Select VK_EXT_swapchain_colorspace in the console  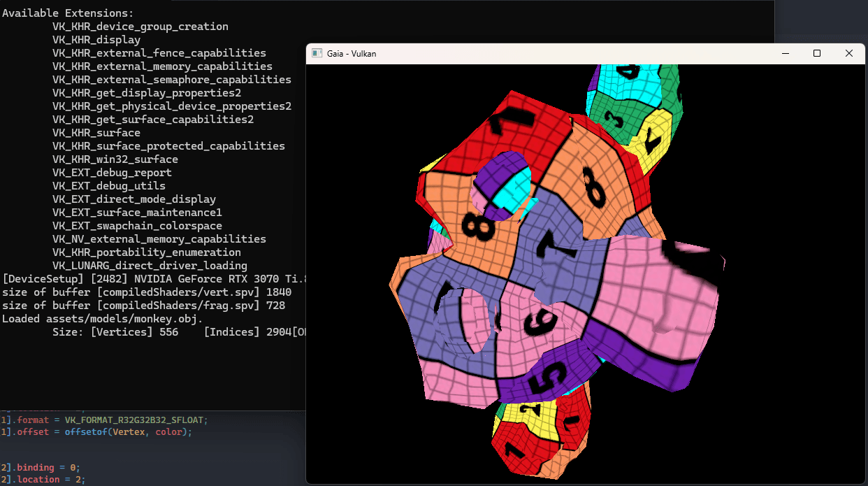click(137, 226)
